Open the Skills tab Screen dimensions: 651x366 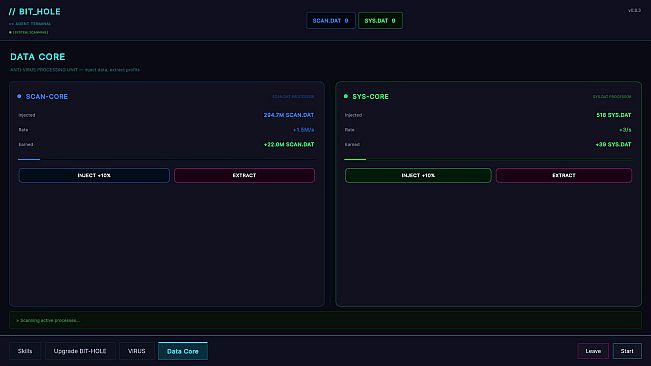click(x=25, y=351)
